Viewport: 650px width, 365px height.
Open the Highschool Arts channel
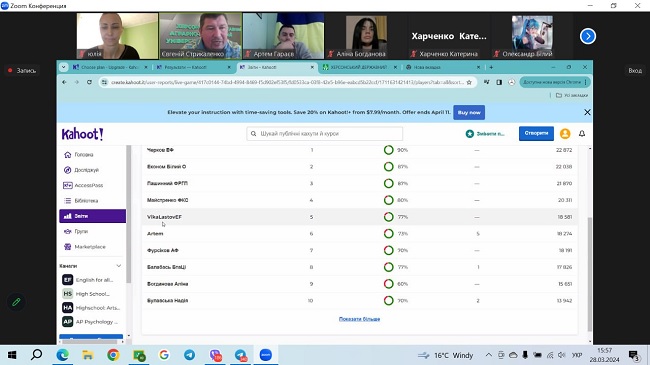(x=92, y=308)
